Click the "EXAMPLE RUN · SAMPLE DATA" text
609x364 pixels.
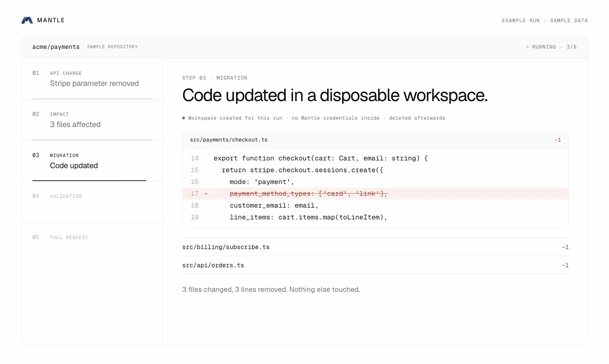point(545,21)
